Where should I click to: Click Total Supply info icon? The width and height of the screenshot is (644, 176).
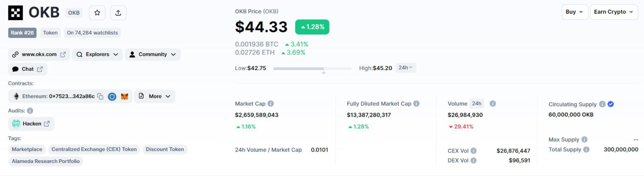[x=586, y=150]
